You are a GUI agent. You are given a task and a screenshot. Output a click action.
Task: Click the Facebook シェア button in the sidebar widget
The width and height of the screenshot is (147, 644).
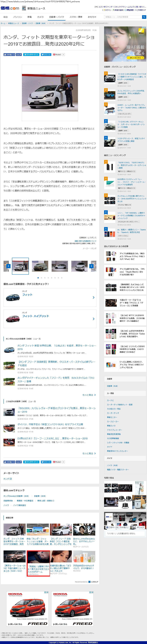point(141,528)
